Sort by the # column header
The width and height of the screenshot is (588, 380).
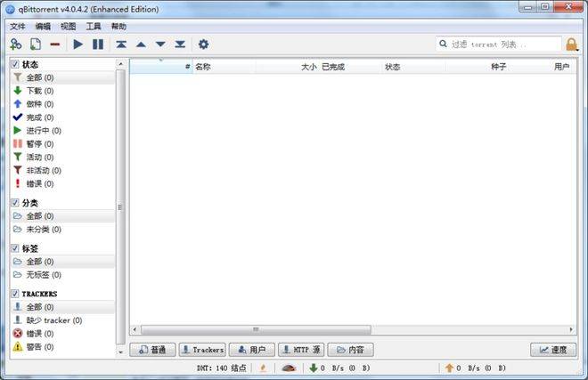pyautogui.click(x=161, y=67)
